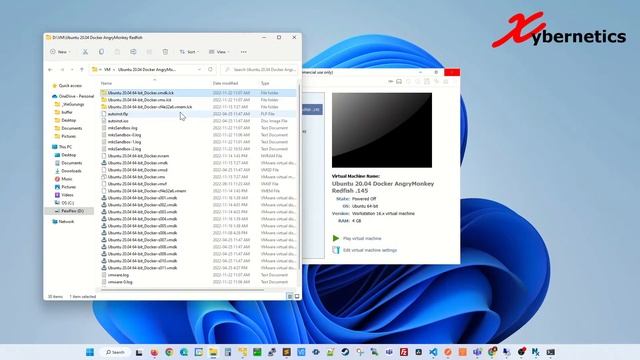The image size is (640, 360).
Task: Refresh the Explorer folder view
Action: point(210,69)
